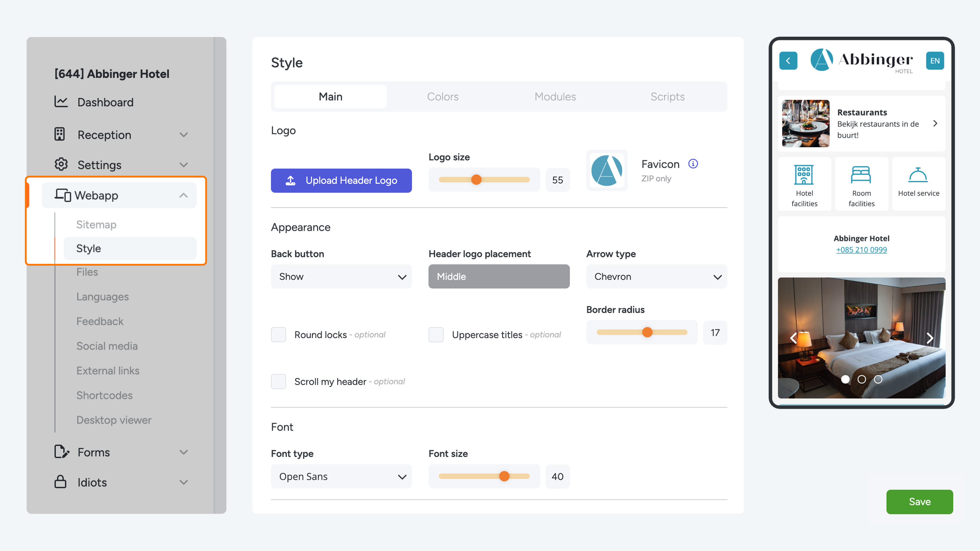Click the Border radius value field 17
Image resolution: width=980 pixels, height=551 pixels.
715,332
